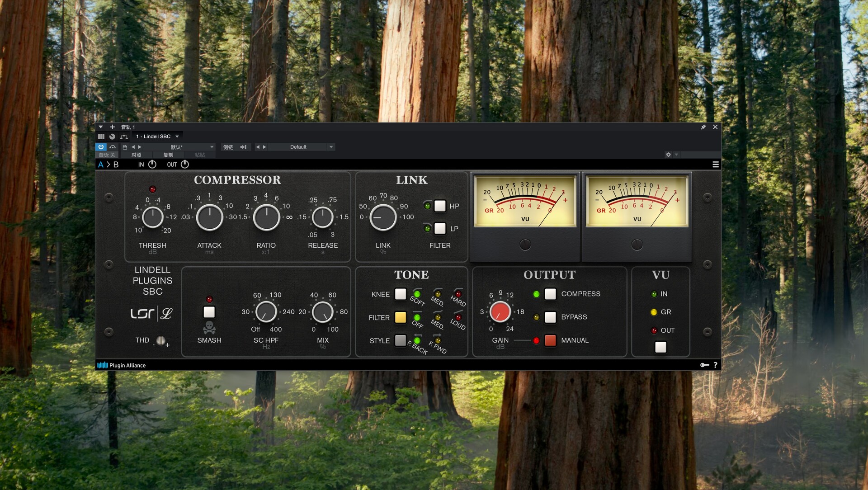Select state B
The image size is (868, 490).
click(116, 165)
